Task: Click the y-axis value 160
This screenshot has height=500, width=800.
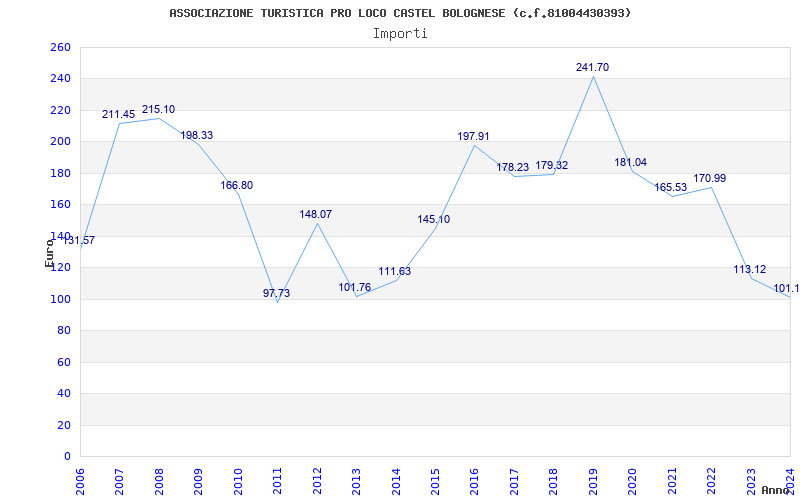Action: [x=61, y=205]
